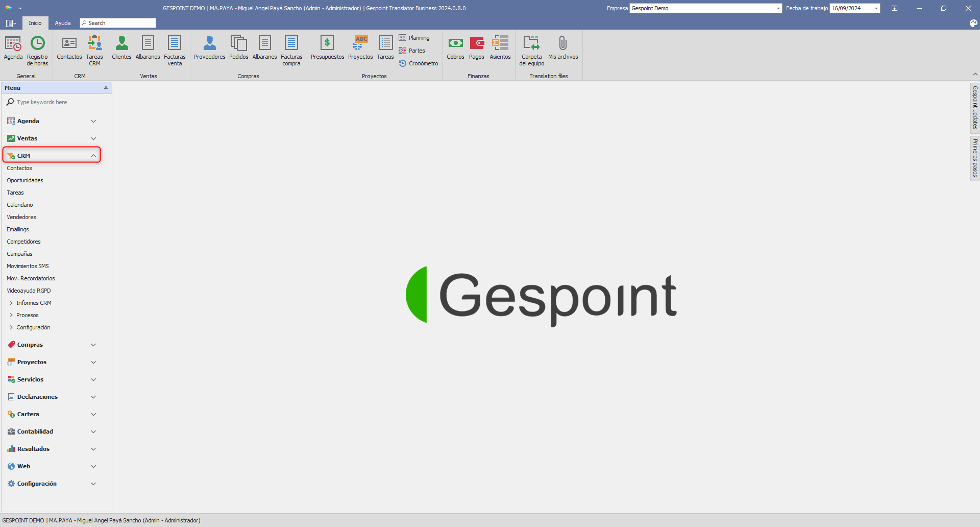Launch the Cronómetro tool

[419, 63]
